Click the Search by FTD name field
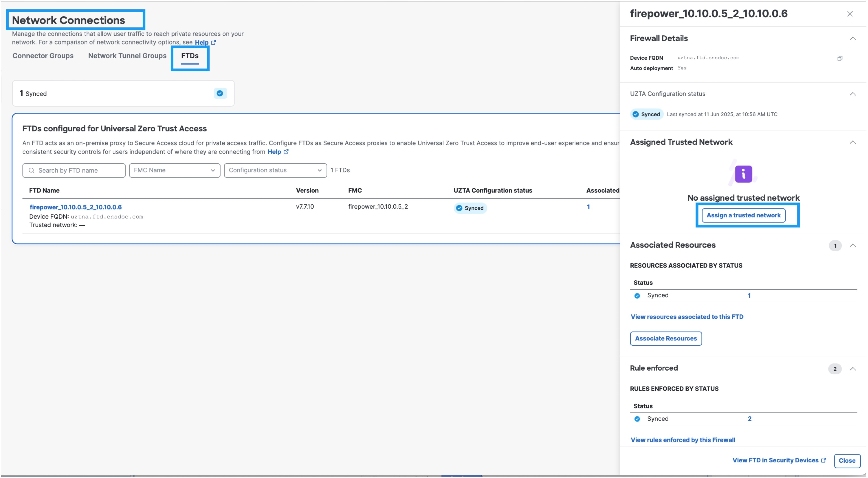The image size is (868, 478). pos(74,170)
